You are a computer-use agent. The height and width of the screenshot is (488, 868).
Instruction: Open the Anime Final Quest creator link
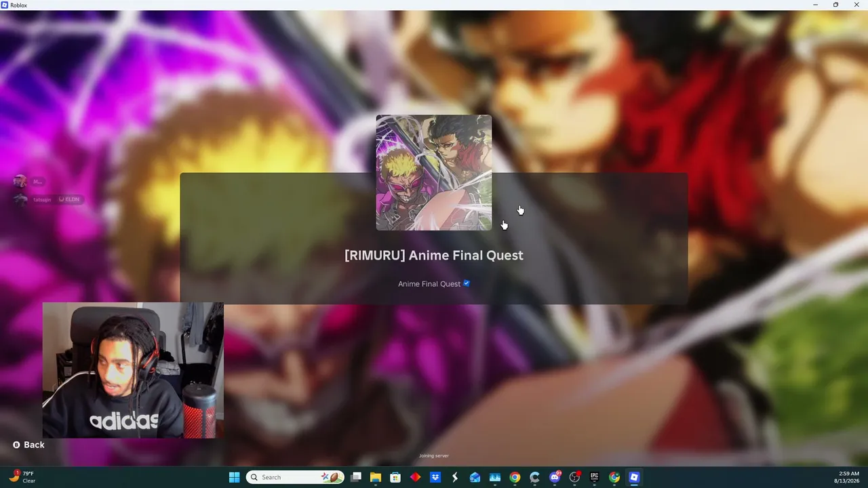coord(429,284)
